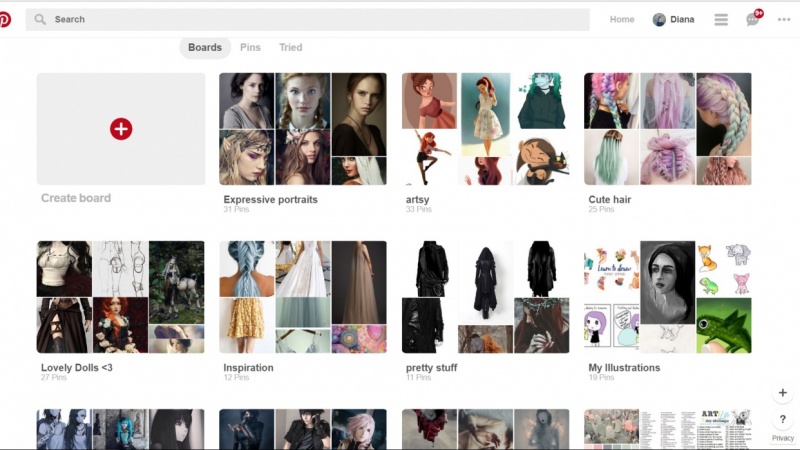Switch to the Boards tab
This screenshot has width=800, height=450.
205,47
